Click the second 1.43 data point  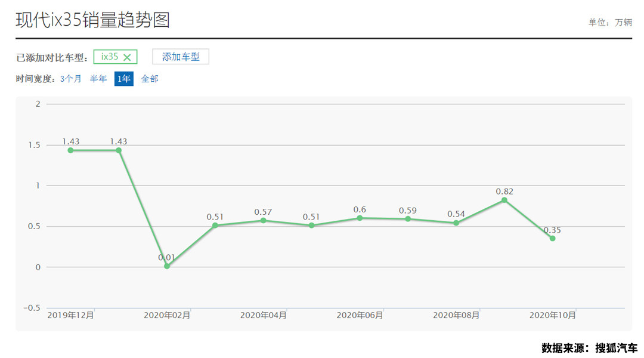click(119, 150)
